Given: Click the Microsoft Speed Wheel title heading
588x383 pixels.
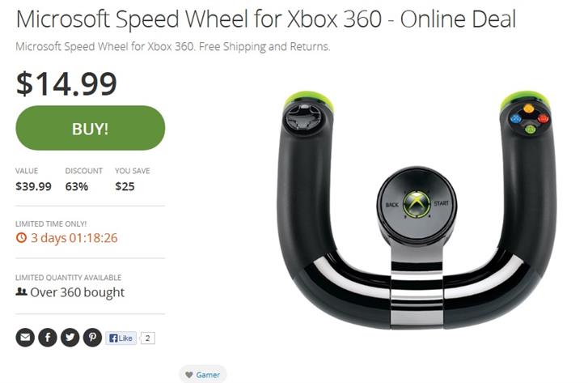Looking at the screenshot, I should [266, 19].
